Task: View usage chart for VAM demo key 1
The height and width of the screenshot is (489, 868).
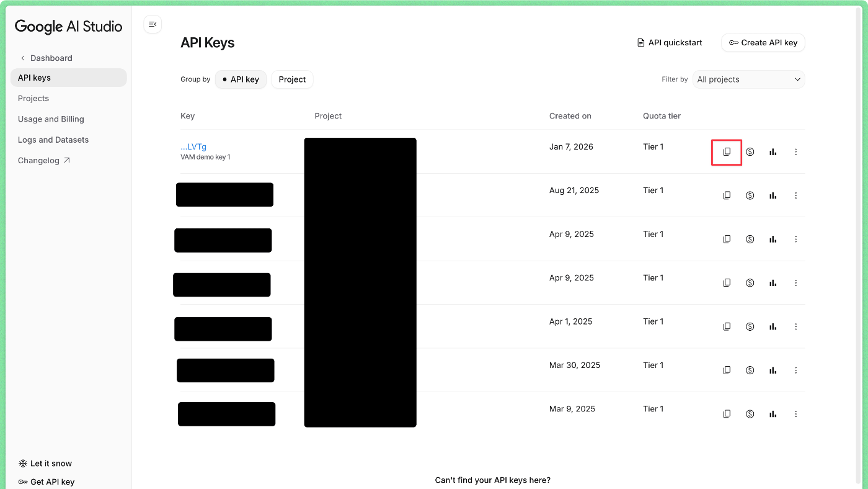Action: [773, 151]
